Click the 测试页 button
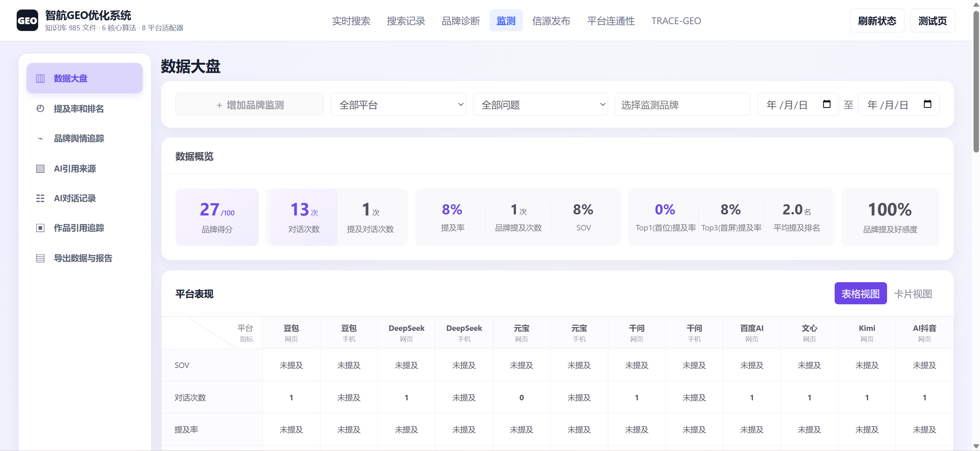The width and height of the screenshot is (980, 451). [932, 20]
